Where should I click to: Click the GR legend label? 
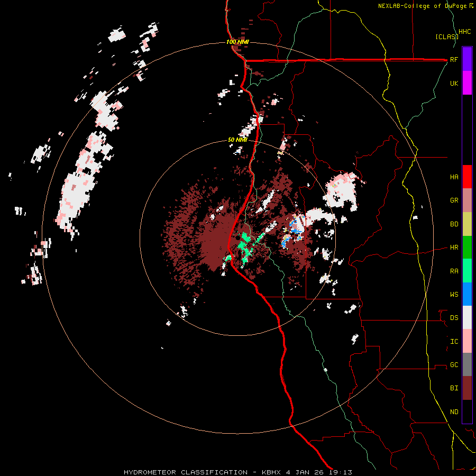click(x=454, y=200)
